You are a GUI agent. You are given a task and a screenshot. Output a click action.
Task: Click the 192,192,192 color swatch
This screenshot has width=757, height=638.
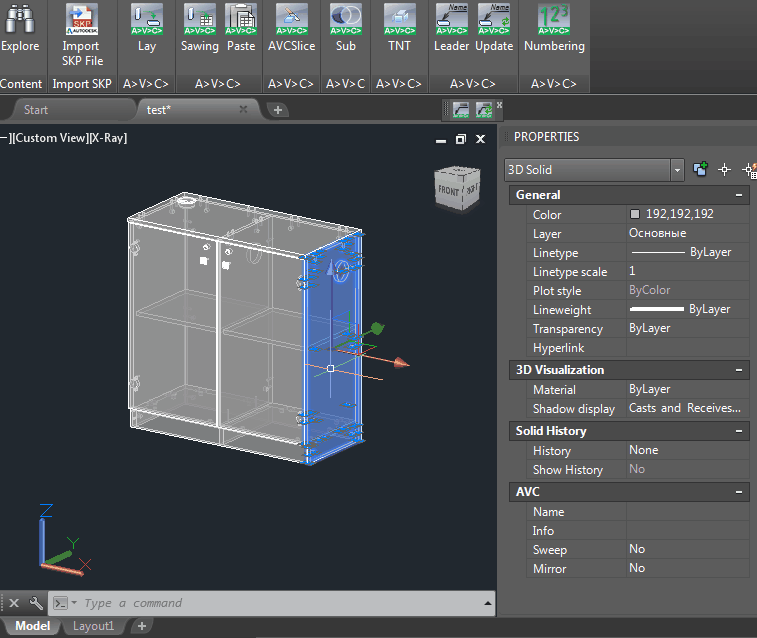click(635, 214)
